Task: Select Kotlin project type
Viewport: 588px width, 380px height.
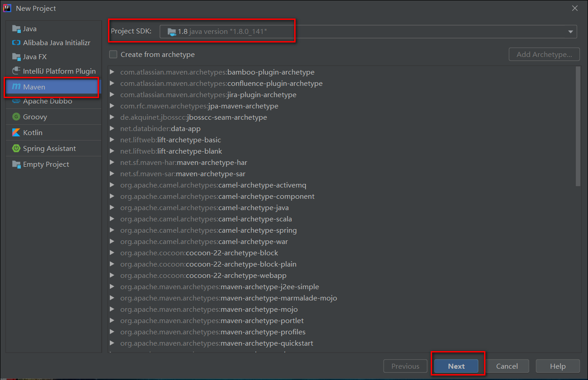Action: point(54,132)
